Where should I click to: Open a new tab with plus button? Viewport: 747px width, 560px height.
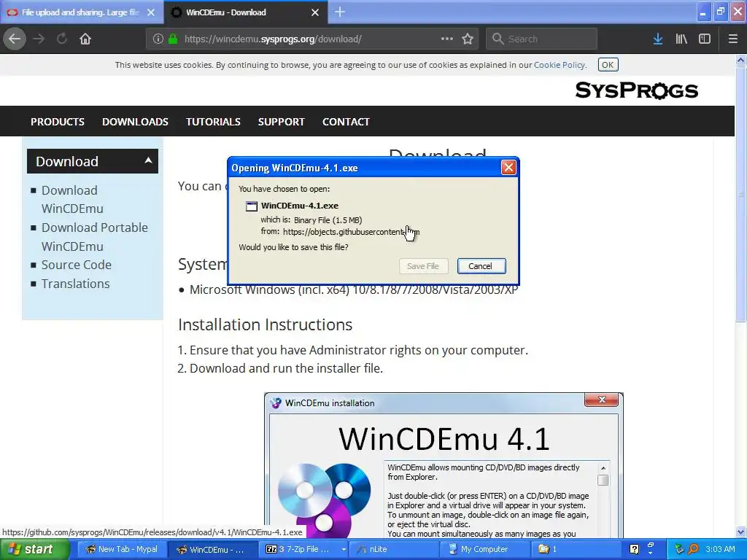tap(340, 12)
